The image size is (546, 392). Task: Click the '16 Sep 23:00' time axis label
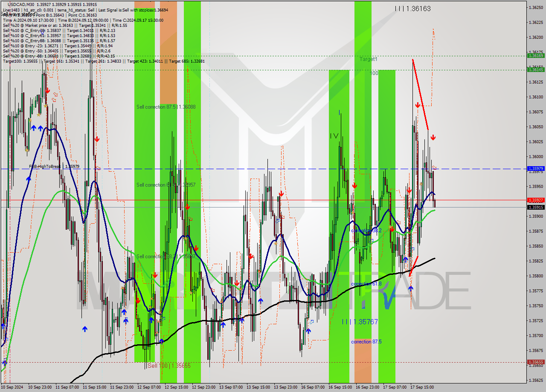coord(367,387)
